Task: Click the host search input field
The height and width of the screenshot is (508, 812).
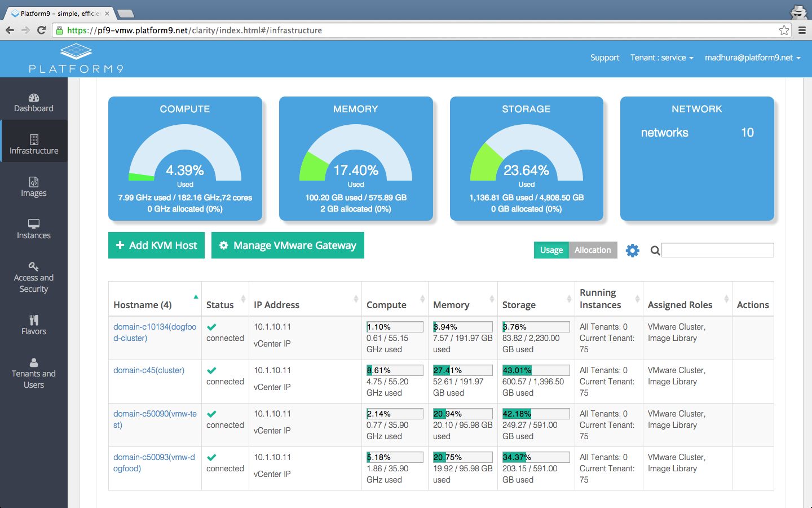Action: tap(717, 250)
